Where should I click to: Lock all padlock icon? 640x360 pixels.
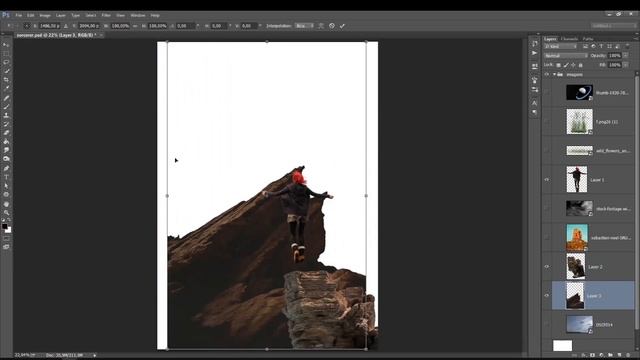point(581,65)
